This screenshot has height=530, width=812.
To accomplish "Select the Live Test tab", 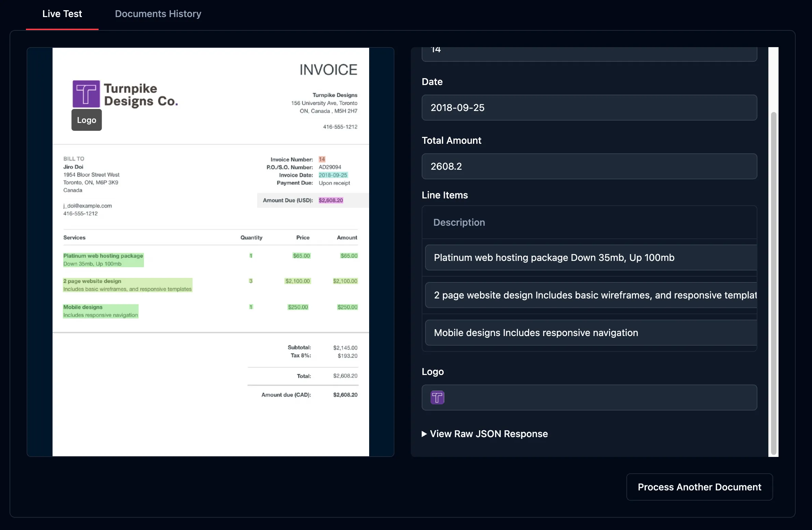I will (x=62, y=14).
